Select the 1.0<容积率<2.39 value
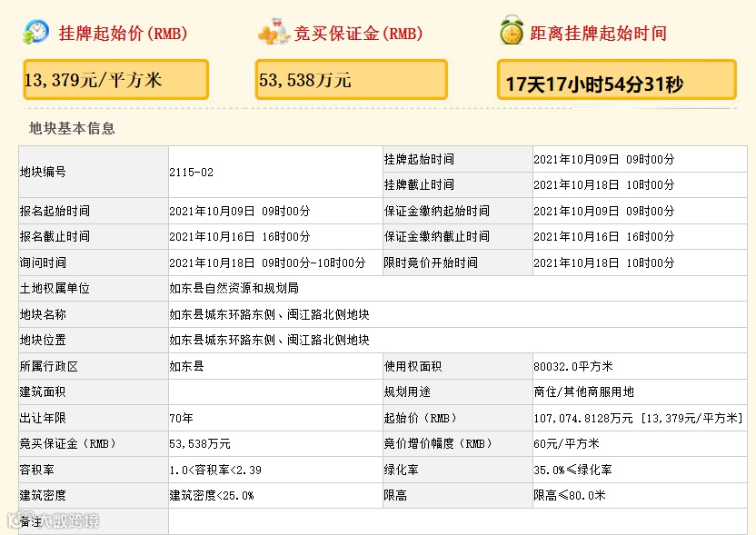Screen dimensions: 756x535 (x=215, y=470)
